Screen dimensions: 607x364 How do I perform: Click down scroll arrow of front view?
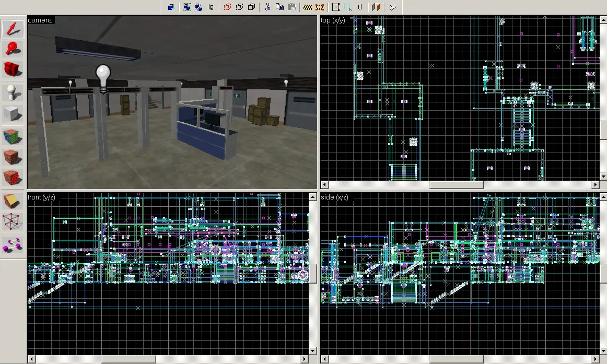coord(313,351)
